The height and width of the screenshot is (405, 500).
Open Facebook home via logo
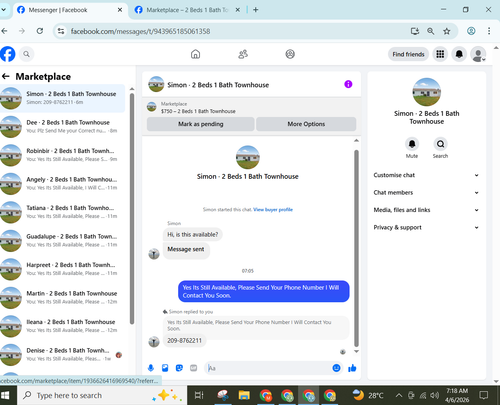(8, 54)
